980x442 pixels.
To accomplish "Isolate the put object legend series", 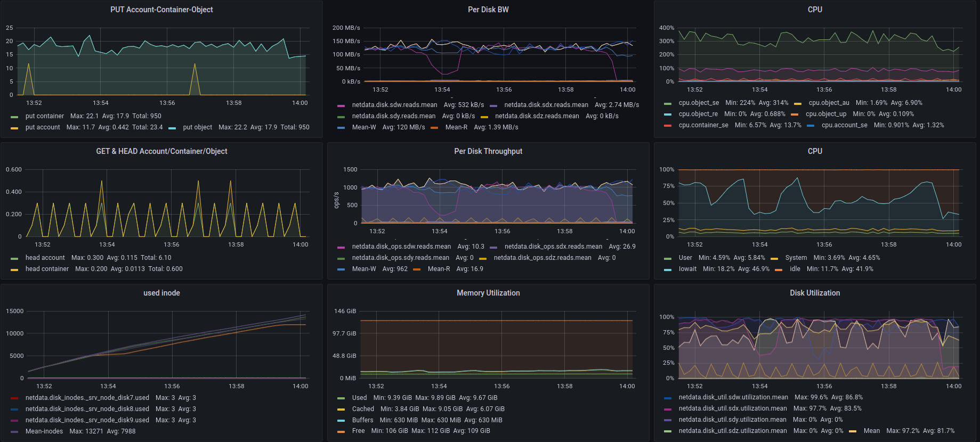I will (x=197, y=127).
